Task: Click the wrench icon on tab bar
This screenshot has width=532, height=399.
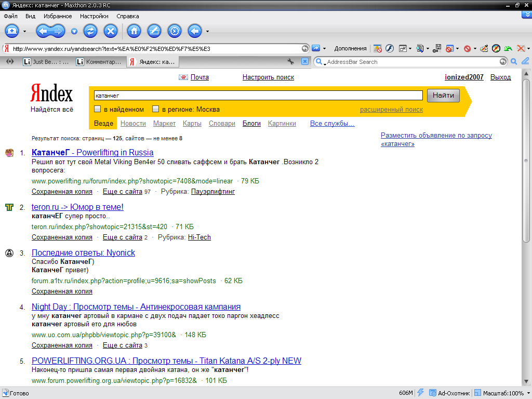Action: click(x=290, y=61)
